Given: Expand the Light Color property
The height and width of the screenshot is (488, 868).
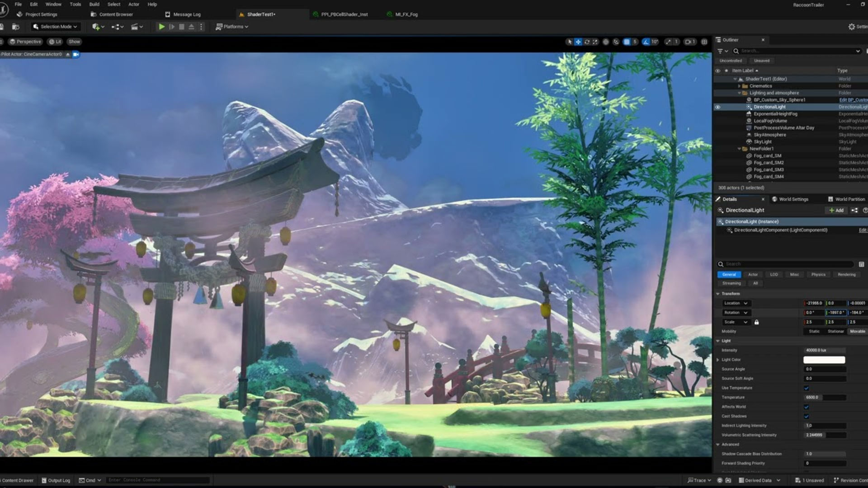Looking at the screenshot, I should [718, 360].
